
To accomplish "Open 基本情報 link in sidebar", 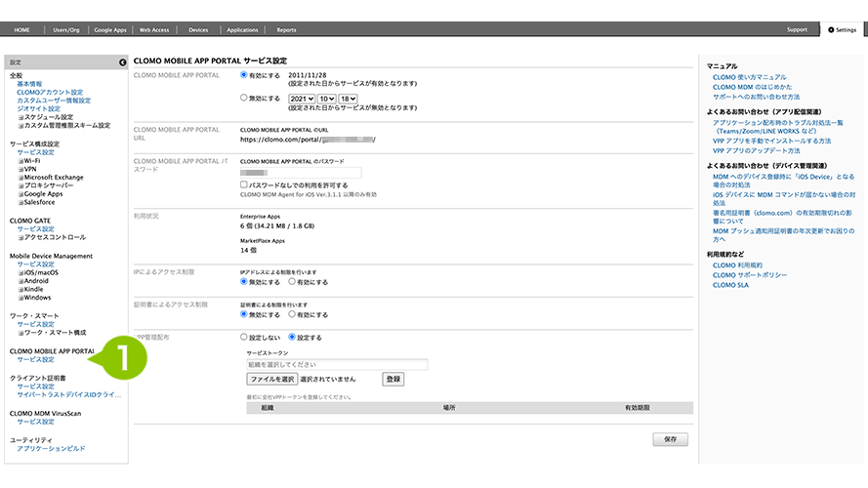I will [x=29, y=84].
